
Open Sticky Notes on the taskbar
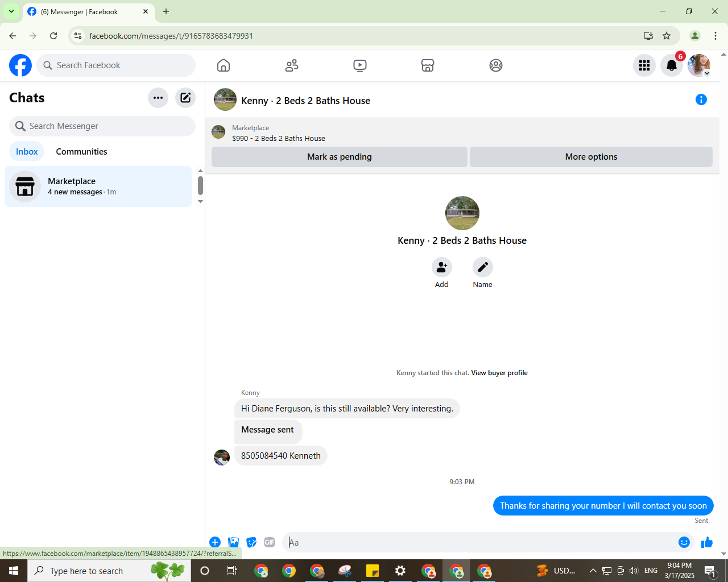click(373, 571)
